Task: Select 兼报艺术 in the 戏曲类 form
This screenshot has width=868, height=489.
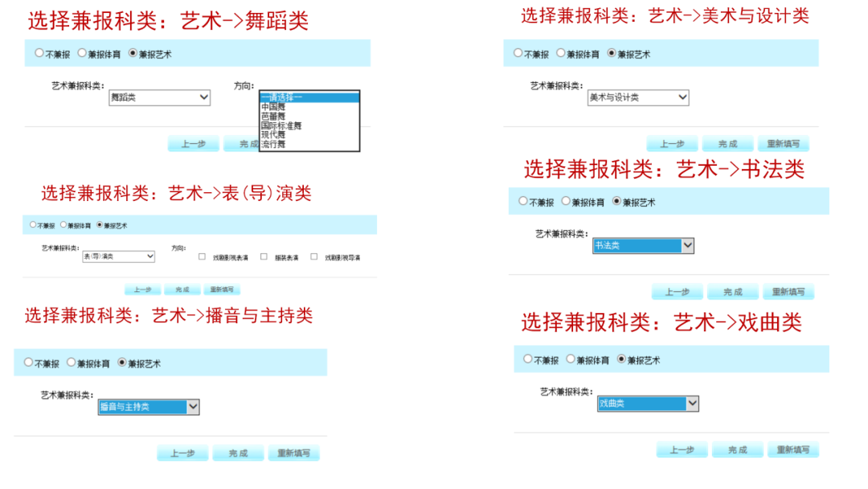Action: (620, 360)
